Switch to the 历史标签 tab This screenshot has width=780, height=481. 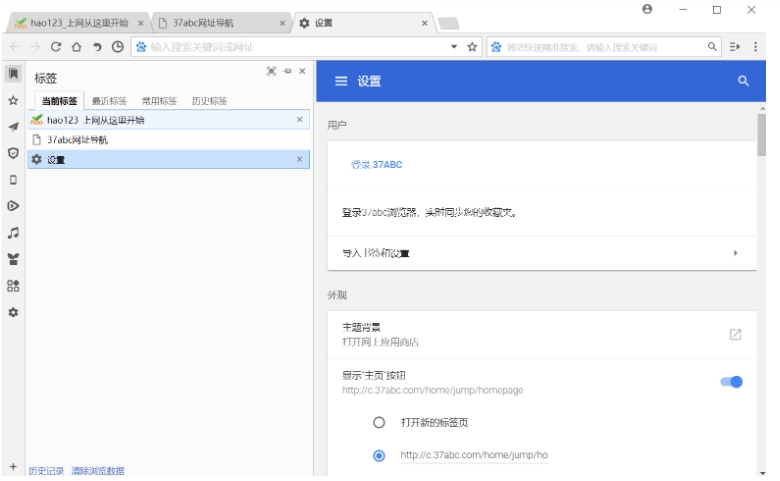209,101
